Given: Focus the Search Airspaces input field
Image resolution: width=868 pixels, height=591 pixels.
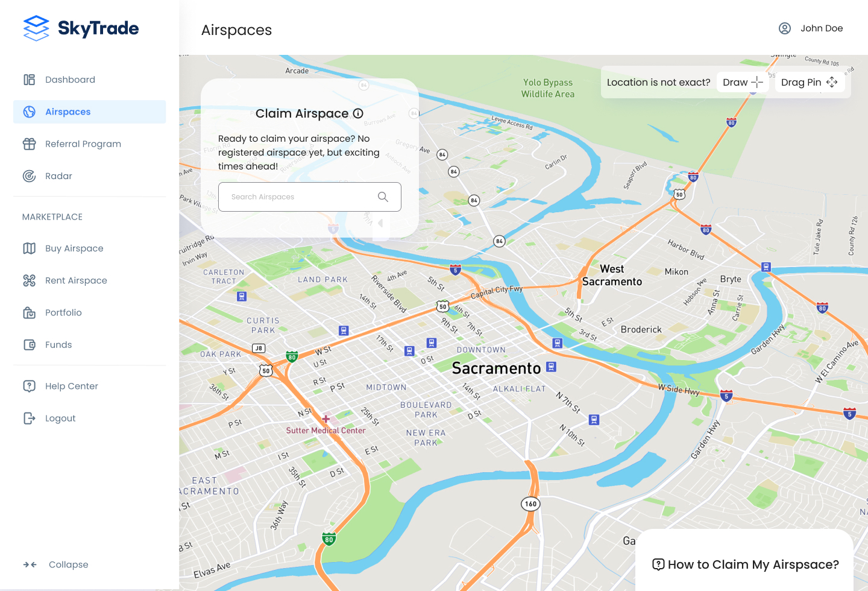Looking at the screenshot, I should pos(295,197).
